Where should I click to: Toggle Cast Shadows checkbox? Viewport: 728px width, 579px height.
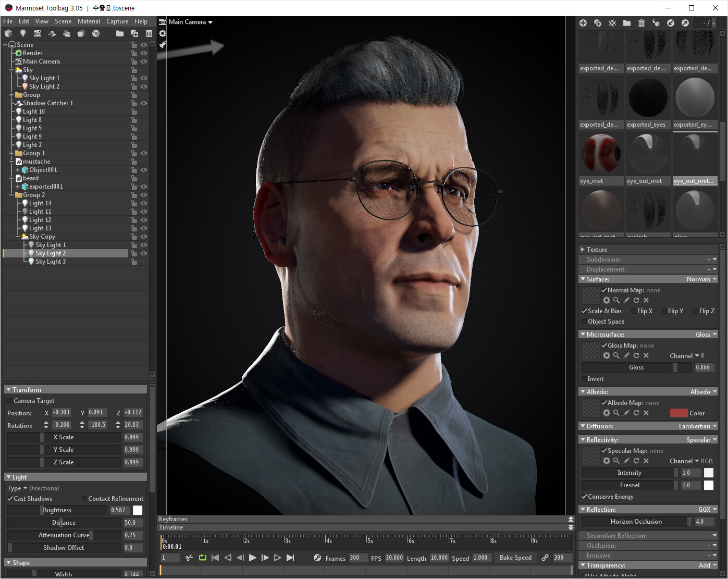pos(10,499)
